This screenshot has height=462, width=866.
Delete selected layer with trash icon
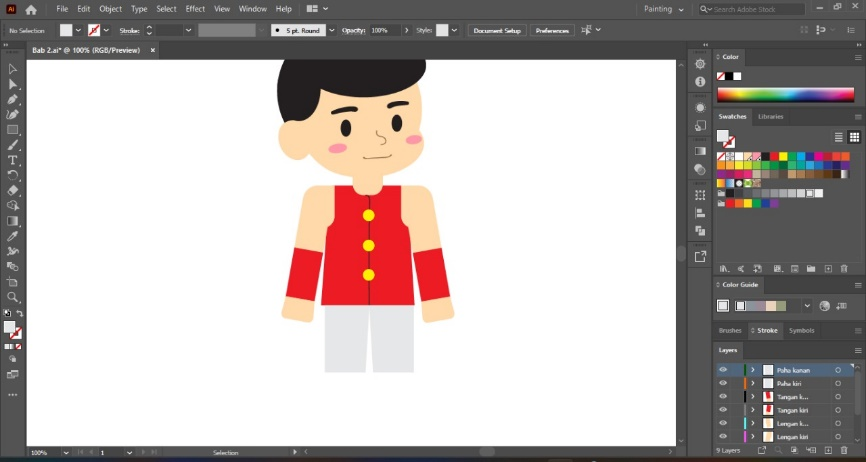coord(844,451)
